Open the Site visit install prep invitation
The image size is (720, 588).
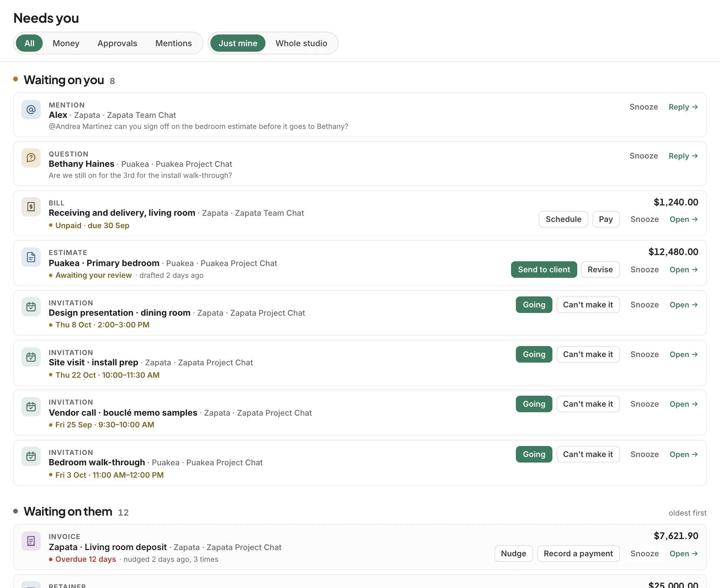683,354
